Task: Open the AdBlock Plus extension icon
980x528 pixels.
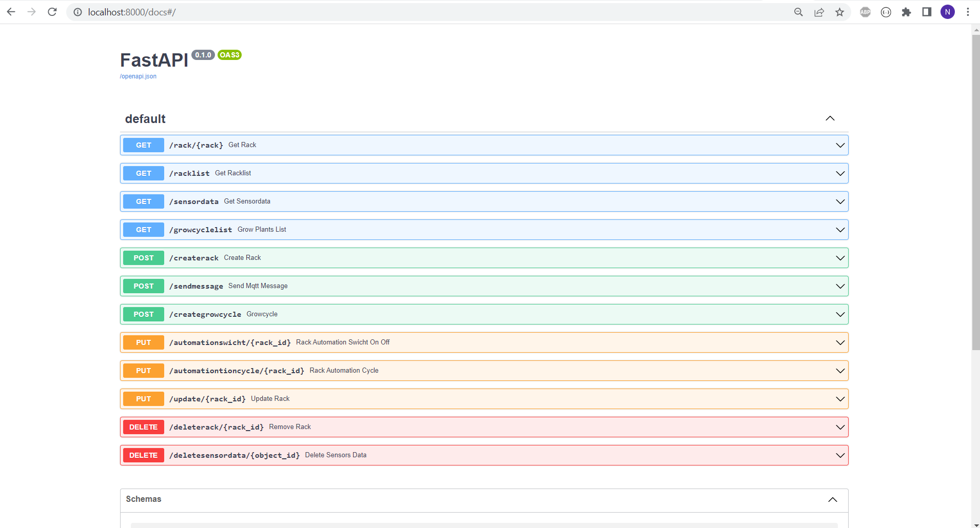Action: tap(865, 12)
